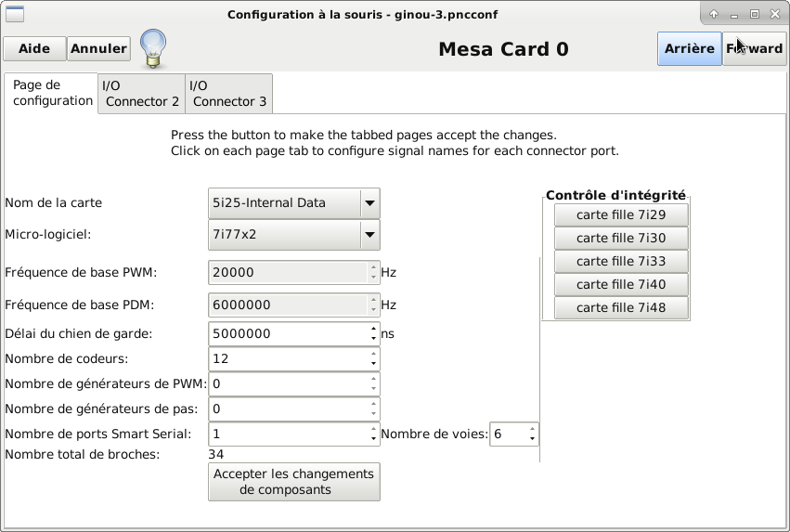Increase Nombre de ports Smart Serial
The width and height of the screenshot is (790, 532).
[373, 429]
